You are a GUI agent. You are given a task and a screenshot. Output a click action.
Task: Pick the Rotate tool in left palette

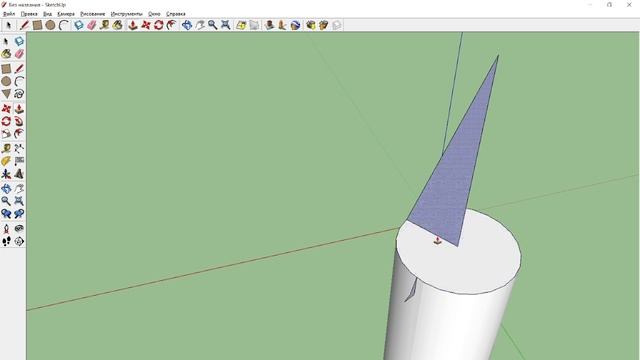point(6,121)
